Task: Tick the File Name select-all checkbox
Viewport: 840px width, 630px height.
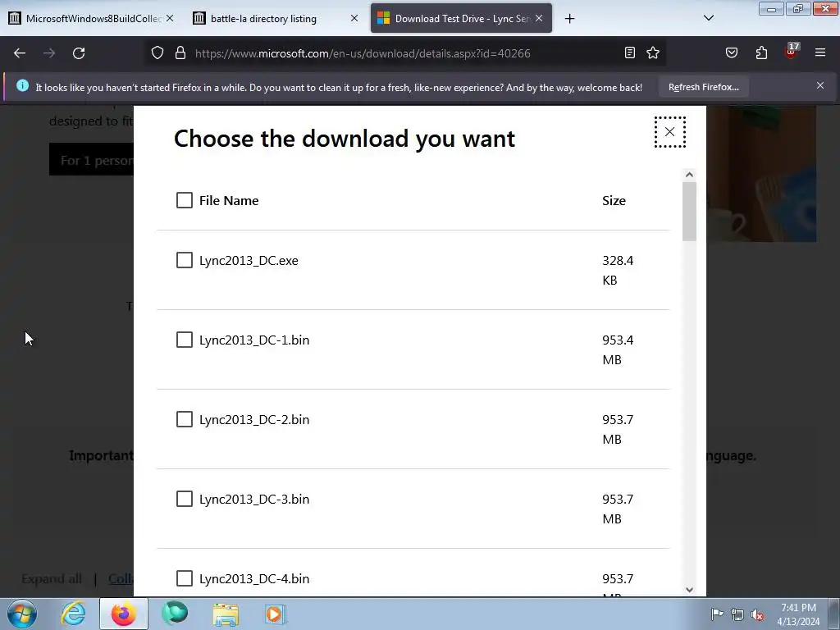Action: pyautogui.click(x=185, y=200)
